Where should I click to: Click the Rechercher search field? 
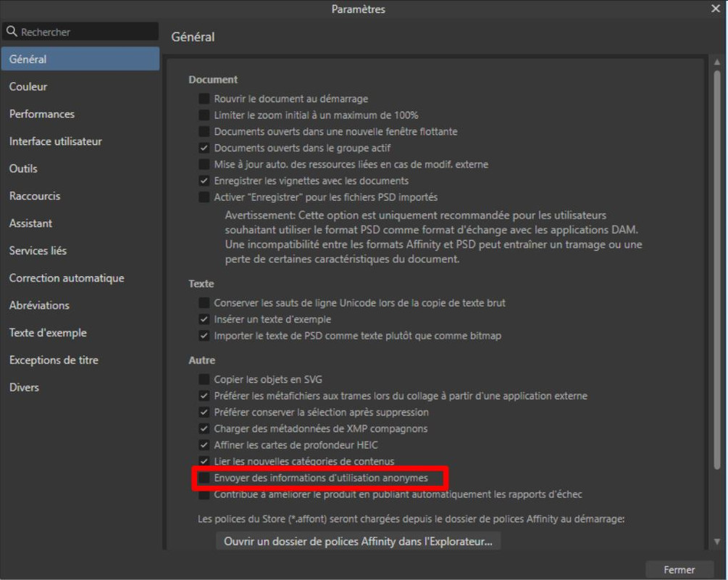(x=80, y=32)
